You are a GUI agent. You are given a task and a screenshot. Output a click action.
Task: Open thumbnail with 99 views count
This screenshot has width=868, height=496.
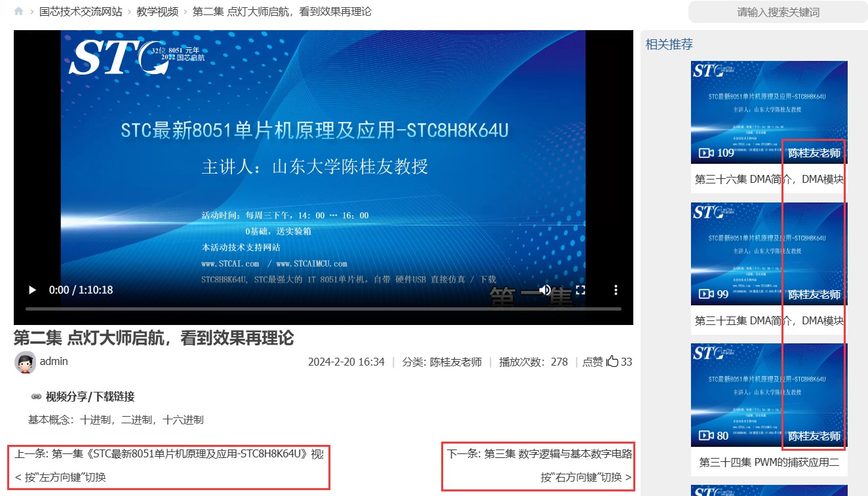coord(769,254)
